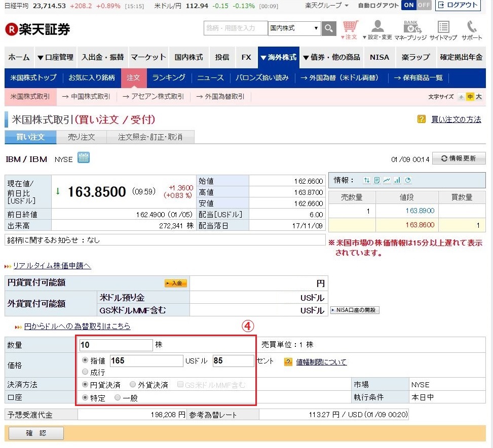493x448 pixels.
Task: Open the shopping cart 注文 icon
Action: [349, 30]
